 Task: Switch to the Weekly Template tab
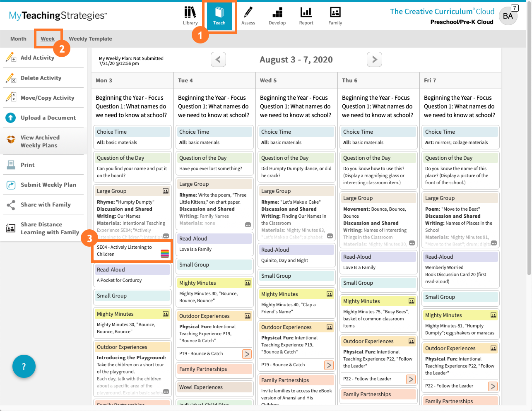coord(90,39)
